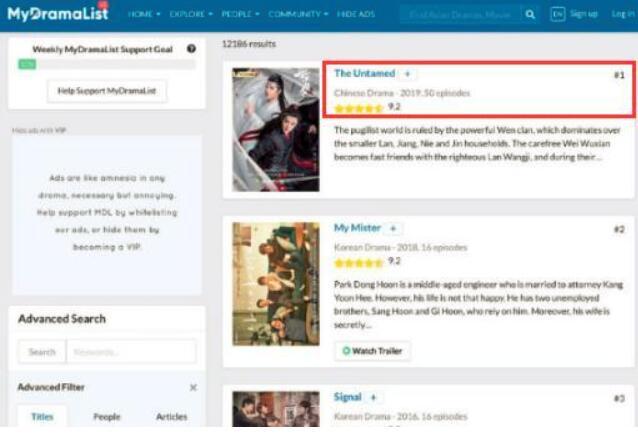638x439 pixels.
Task: Click the help icon next to Support Goal
Action: (x=191, y=48)
